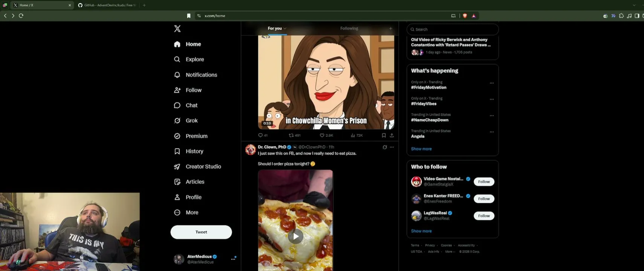Share the Chowchilla video post

(392, 135)
